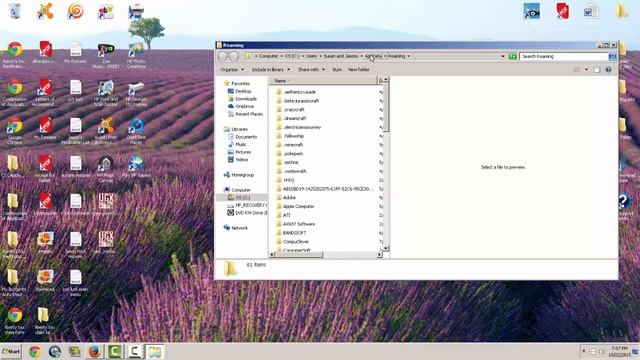Open the Play HP Games desktop shortcut
This screenshot has height=360, width=640.
click(136, 167)
